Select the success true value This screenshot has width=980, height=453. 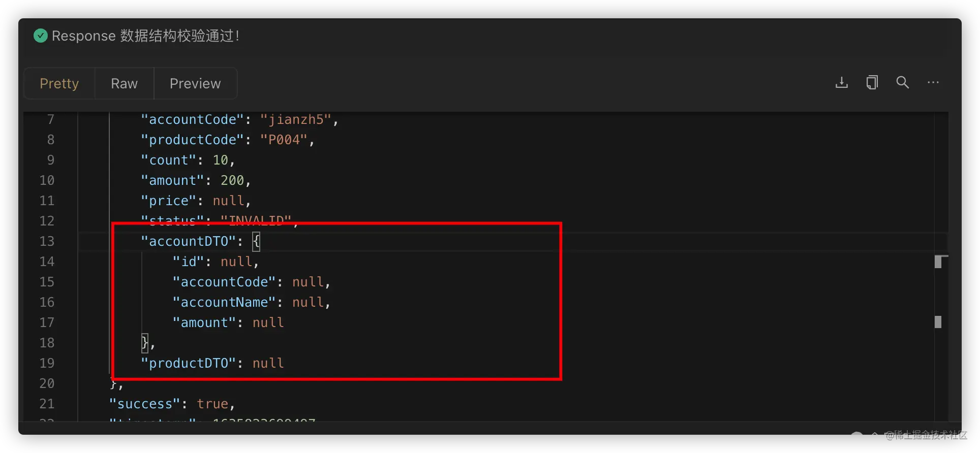(x=212, y=404)
